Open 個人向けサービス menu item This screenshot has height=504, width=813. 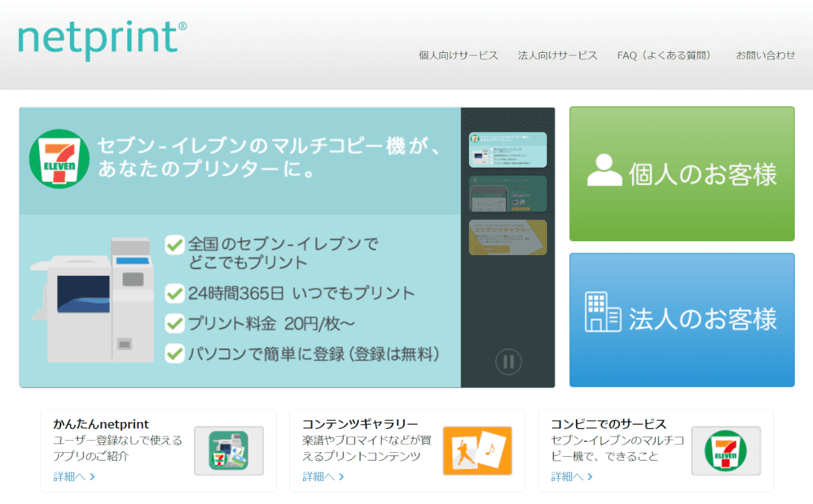click(458, 55)
